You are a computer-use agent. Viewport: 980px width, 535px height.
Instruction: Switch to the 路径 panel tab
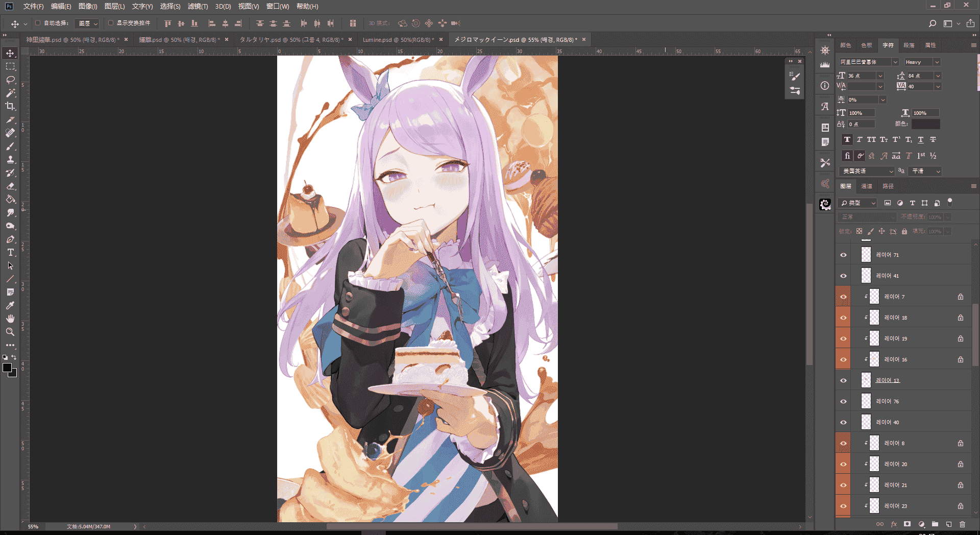(x=888, y=186)
